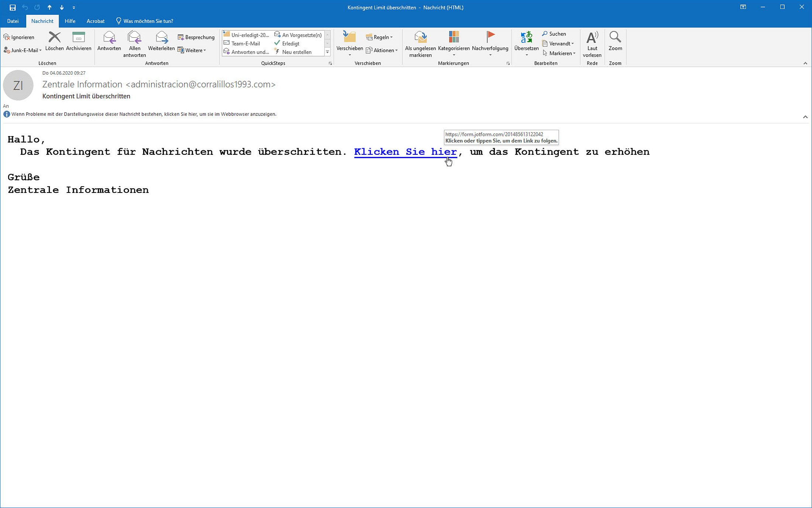The width and height of the screenshot is (812, 508).
Task: Click the Als ungelesen markieren icon
Action: point(420,38)
